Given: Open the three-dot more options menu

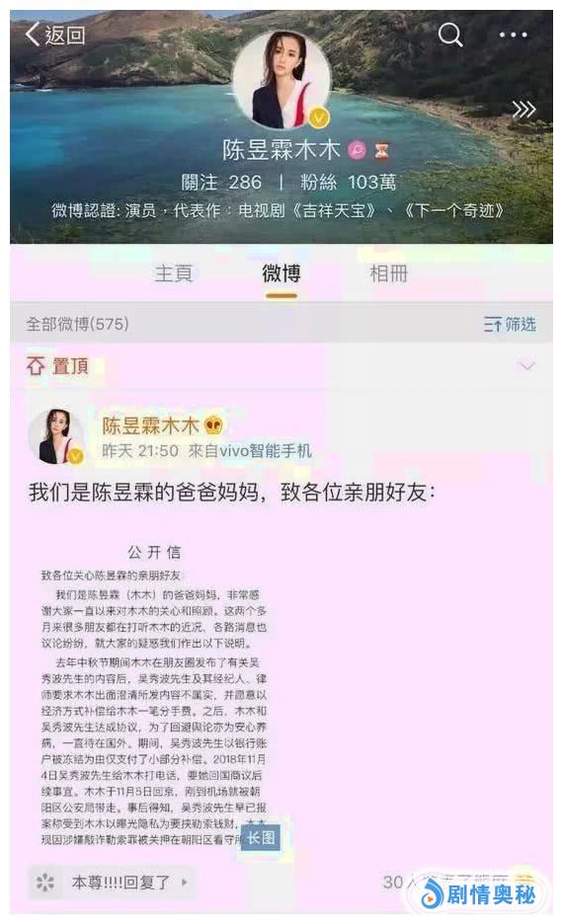Looking at the screenshot, I should click(513, 35).
